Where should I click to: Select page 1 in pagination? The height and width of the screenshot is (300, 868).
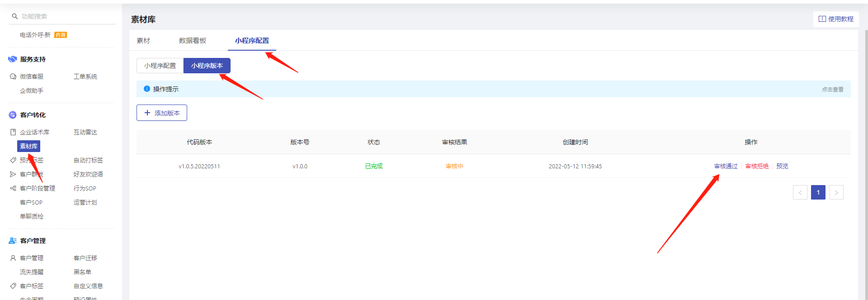[x=818, y=192]
